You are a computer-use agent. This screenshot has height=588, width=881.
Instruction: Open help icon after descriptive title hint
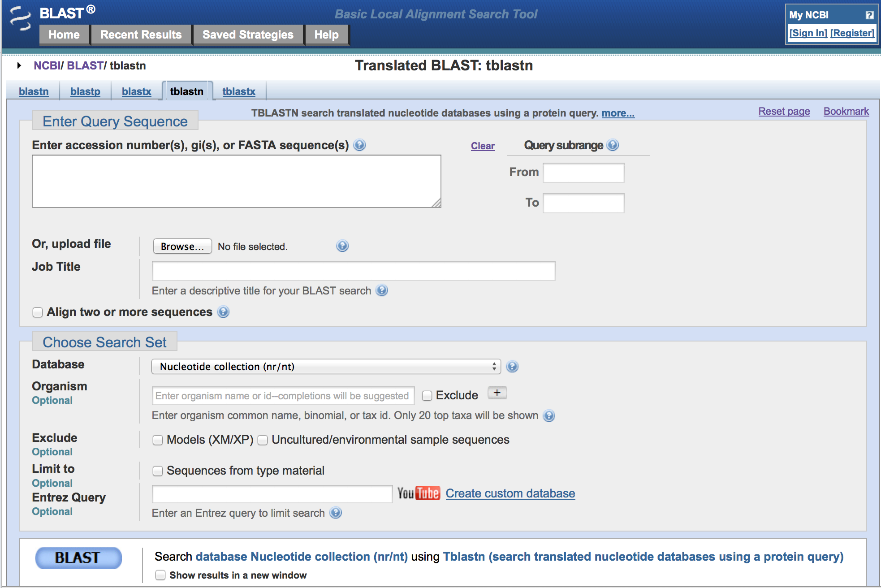[382, 290]
